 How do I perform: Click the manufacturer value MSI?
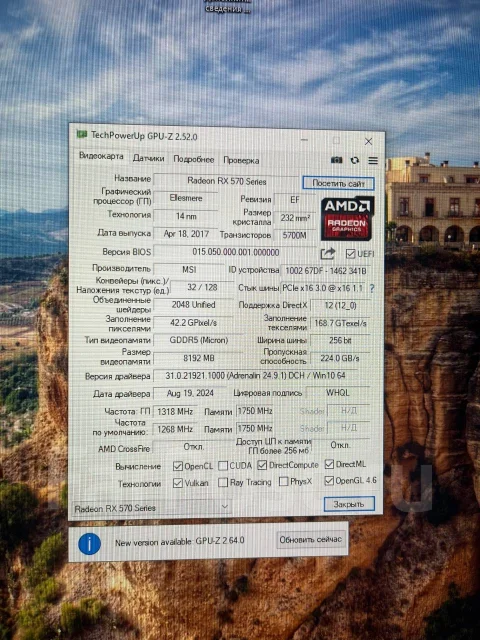pyautogui.click(x=189, y=270)
